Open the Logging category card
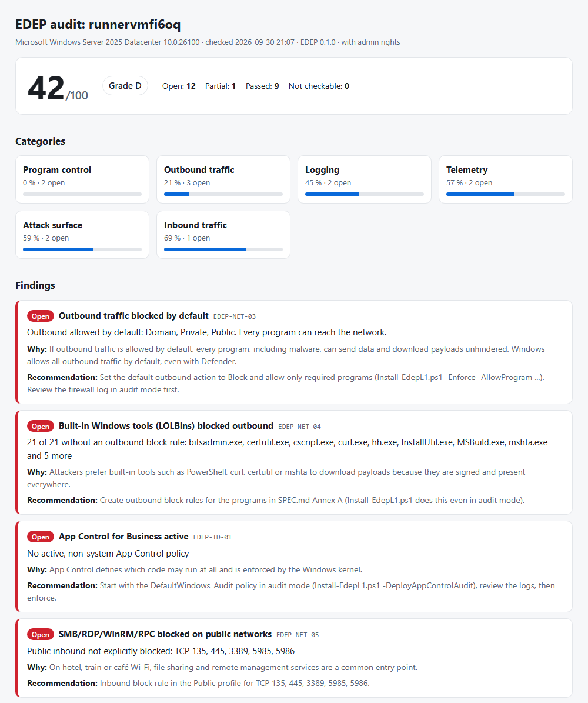 coord(365,179)
